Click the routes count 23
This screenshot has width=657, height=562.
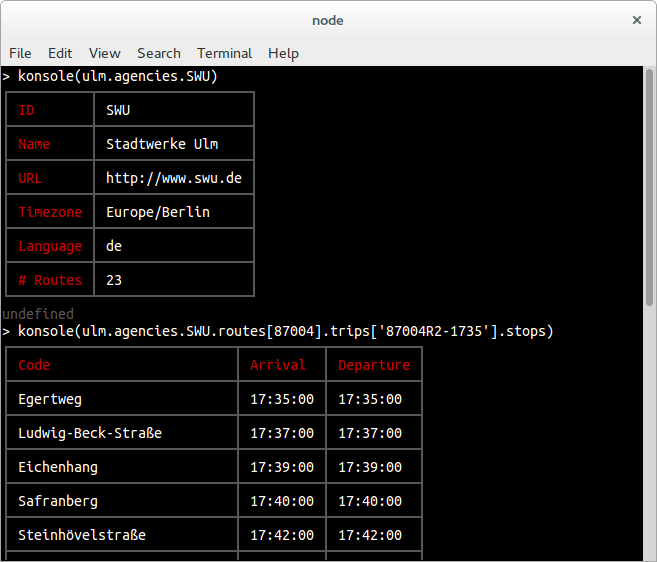tap(114, 280)
